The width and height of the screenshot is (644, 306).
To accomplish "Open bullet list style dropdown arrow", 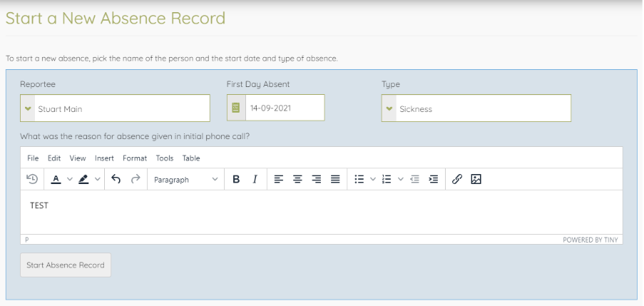I will [373, 179].
